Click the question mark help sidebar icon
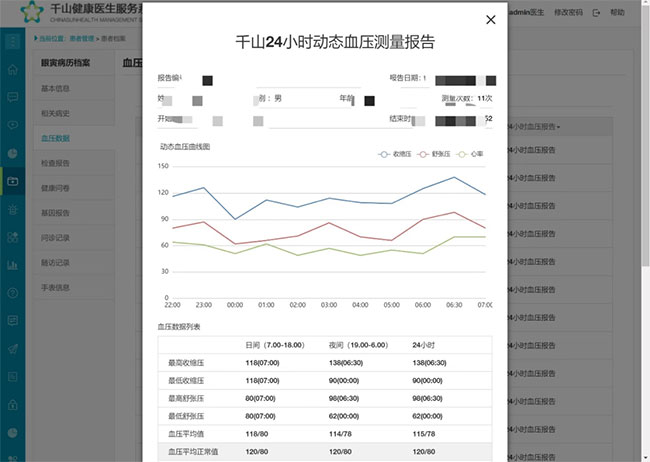650x462 pixels. coord(12,293)
